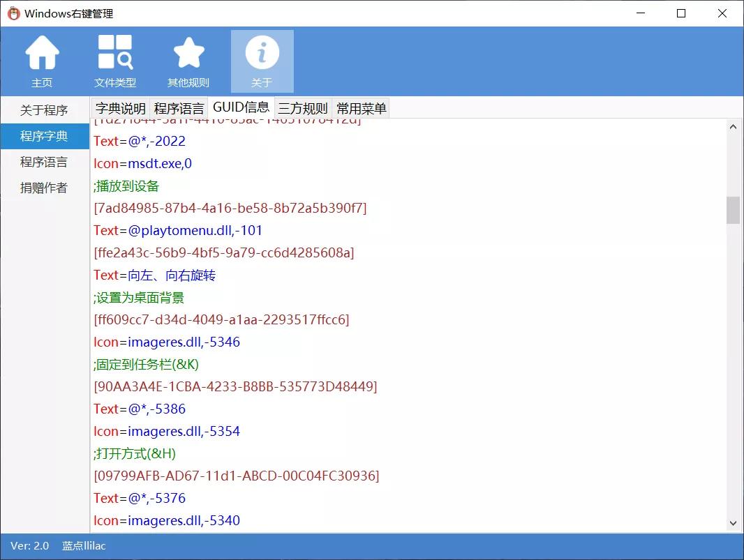Click GUID [ff609cc7-d34d-4049-a1aa-2293517ffcc6]
This screenshot has height=560, width=744.
point(221,319)
